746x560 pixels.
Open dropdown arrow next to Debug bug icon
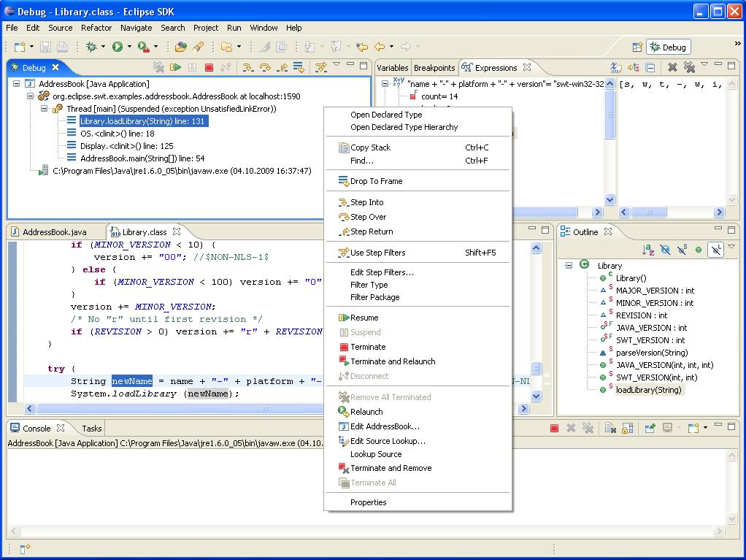[x=103, y=47]
